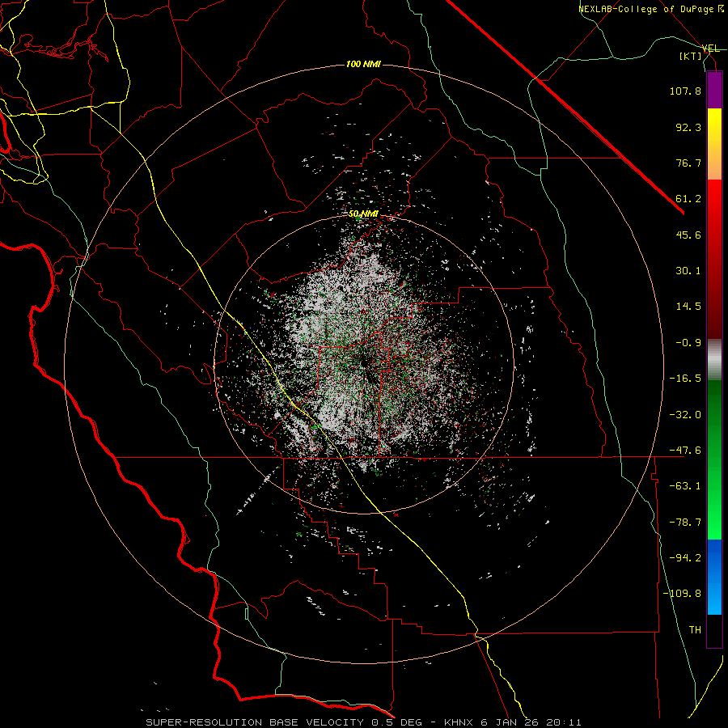
Task: Click the -78.7 velocity scale value
Action: (x=685, y=523)
